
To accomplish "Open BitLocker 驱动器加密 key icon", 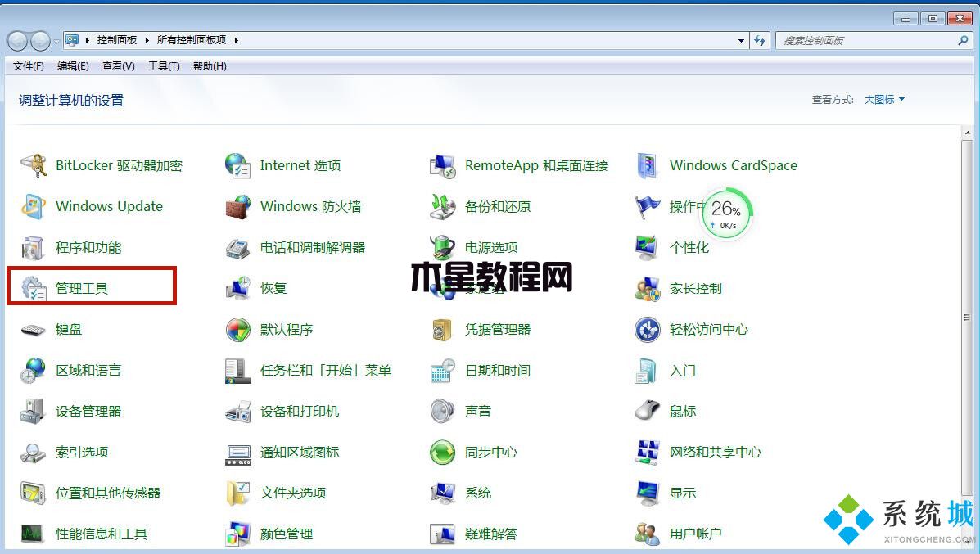I will coord(33,165).
